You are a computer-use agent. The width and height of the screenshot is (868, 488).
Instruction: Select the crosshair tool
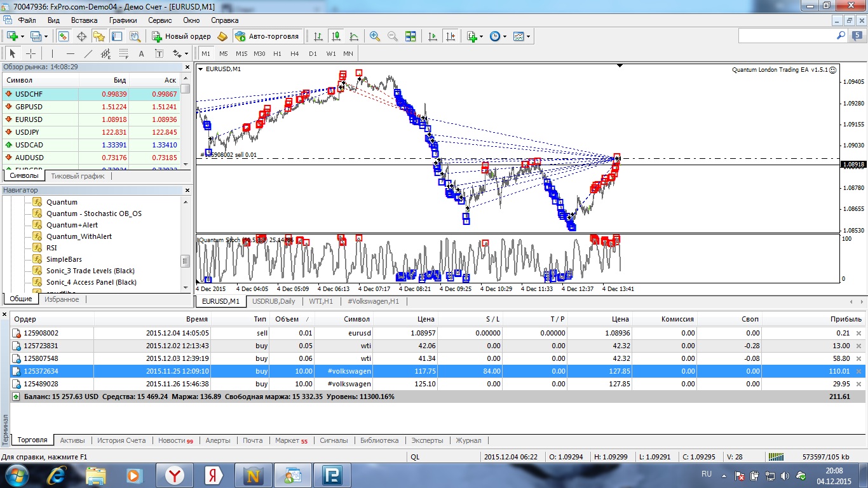pyautogui.click(x=31, y=53)
